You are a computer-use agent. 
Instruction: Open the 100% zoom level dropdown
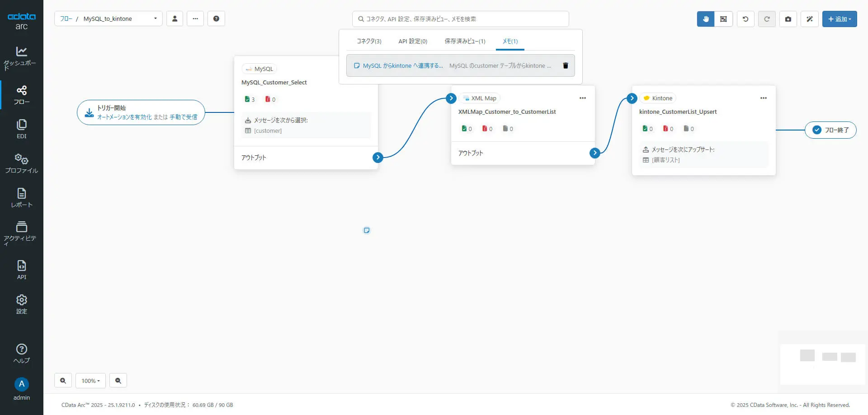(x=90, y=381)
